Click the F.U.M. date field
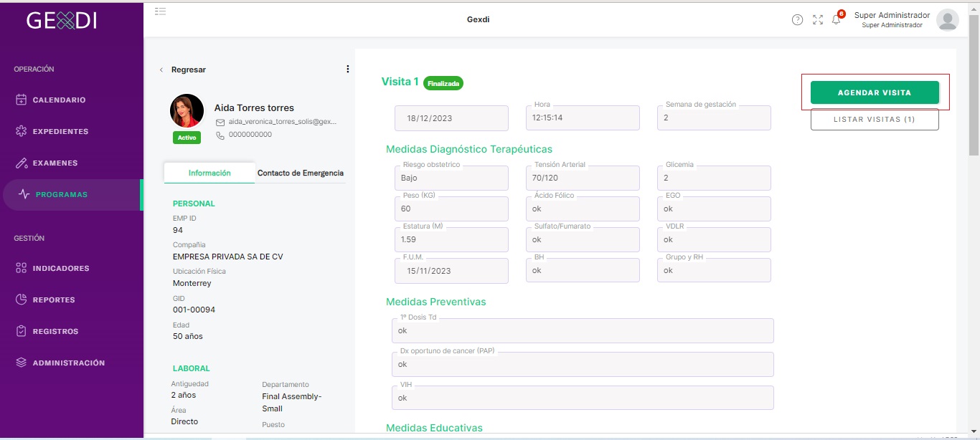The image size is (980, 440). click(451, 271)
